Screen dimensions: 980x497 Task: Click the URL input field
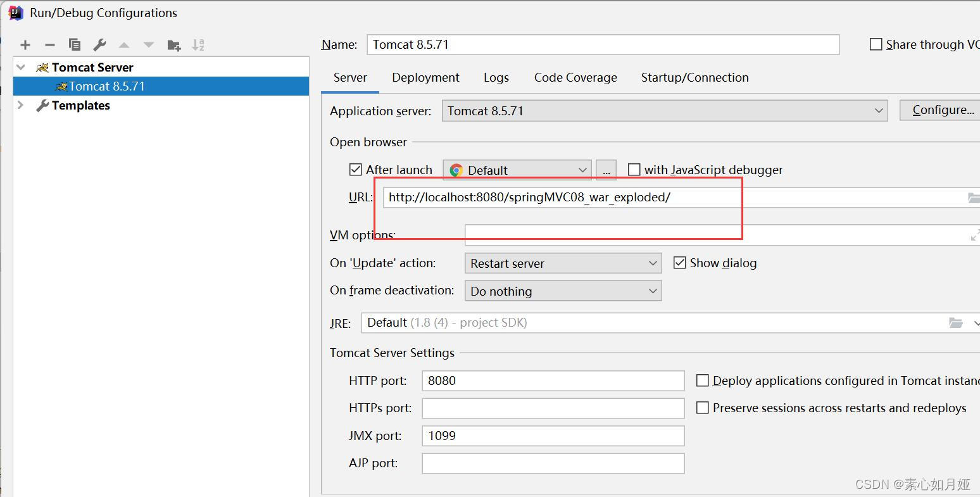point(681,198)
